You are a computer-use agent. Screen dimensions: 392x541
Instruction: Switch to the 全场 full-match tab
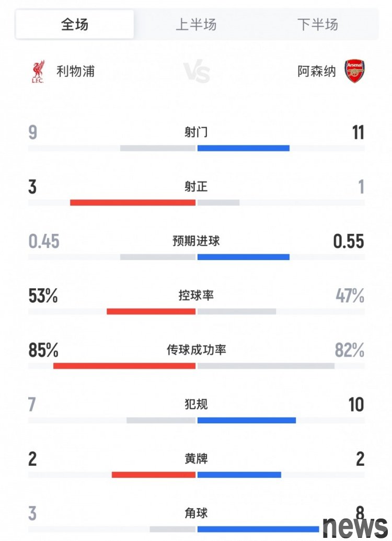coord(75,25)
